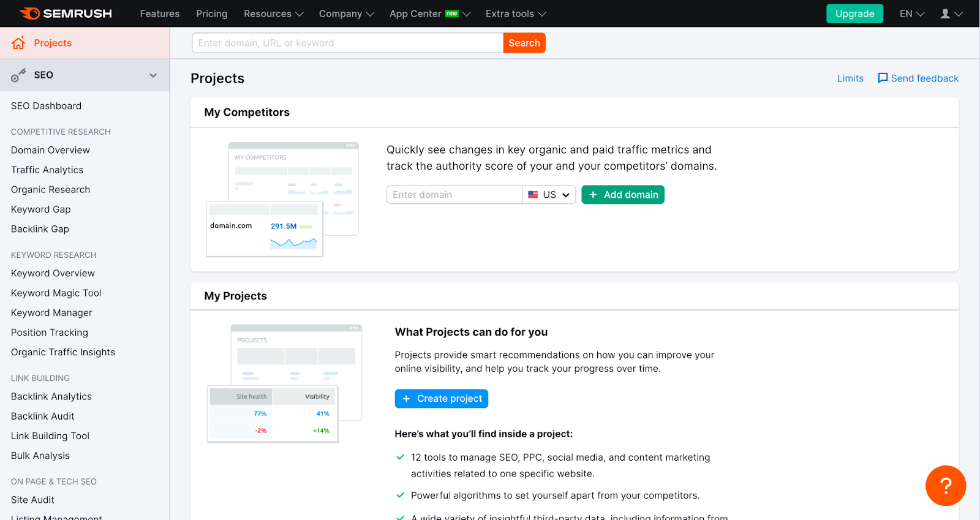This screenshot has height=520, width=980.
Task: Open Link Building Tool
Action: pyautogui.click(x=50, y=436)
